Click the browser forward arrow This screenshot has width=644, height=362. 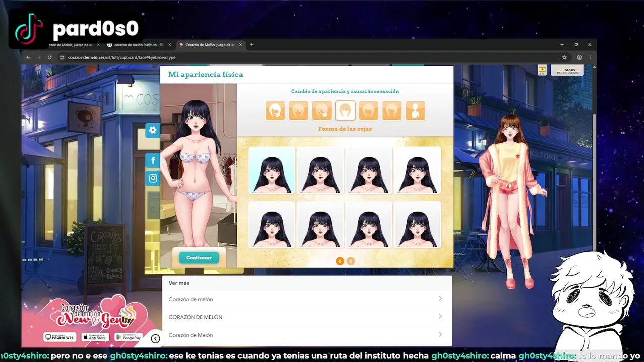[x=39, y=57]
